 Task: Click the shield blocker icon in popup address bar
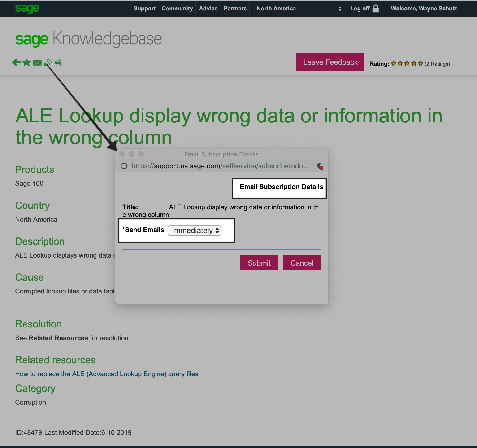point(320,166)
